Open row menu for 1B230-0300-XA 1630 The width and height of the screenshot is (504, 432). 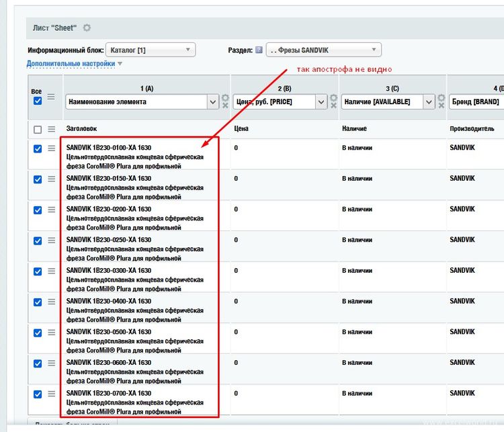click(52, 271)
